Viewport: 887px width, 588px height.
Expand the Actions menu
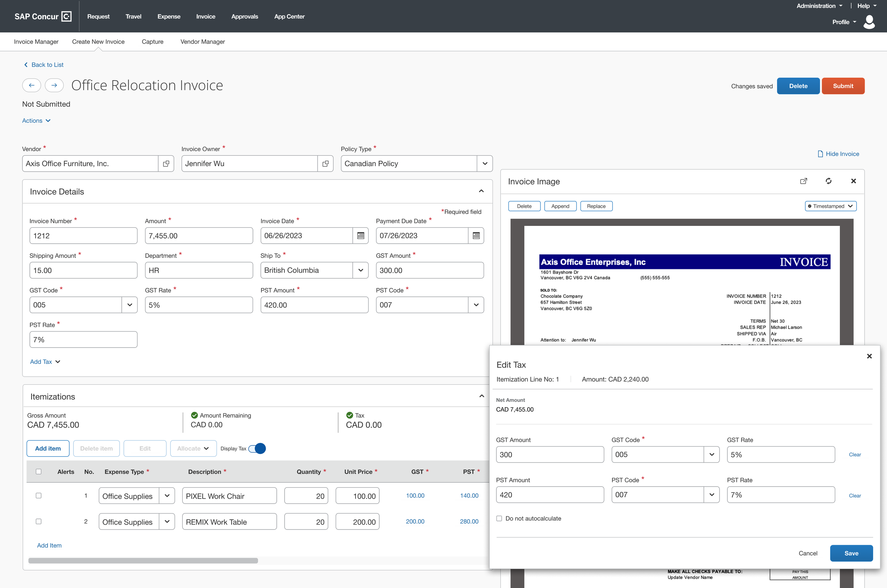tap(37, 120)
